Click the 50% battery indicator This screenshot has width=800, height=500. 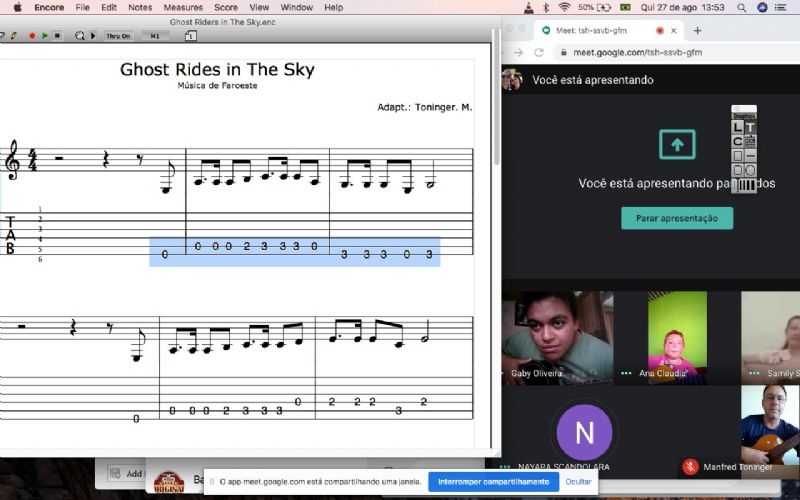pos(594,7)
